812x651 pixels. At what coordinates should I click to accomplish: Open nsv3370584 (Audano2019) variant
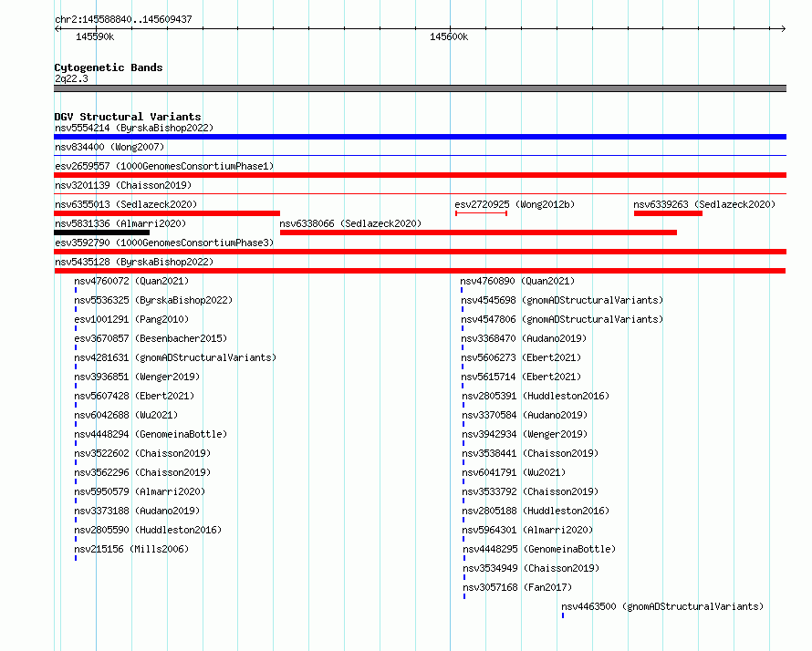(526, 415)
